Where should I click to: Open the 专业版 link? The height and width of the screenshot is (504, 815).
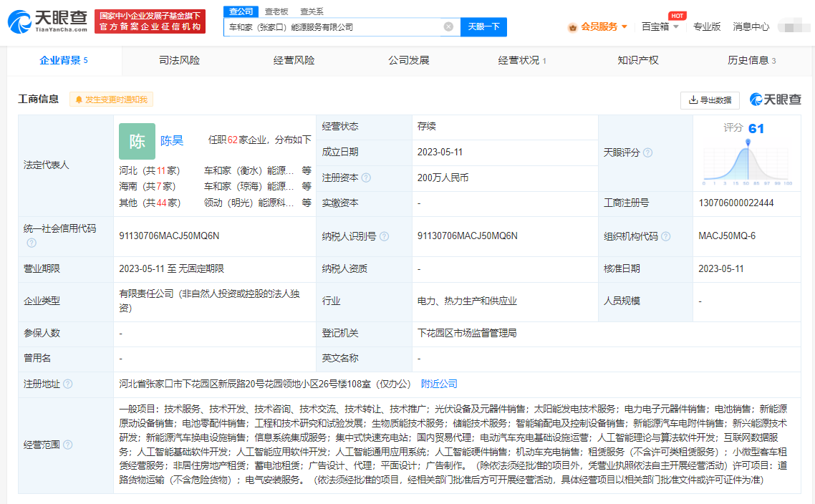(707, 27)
